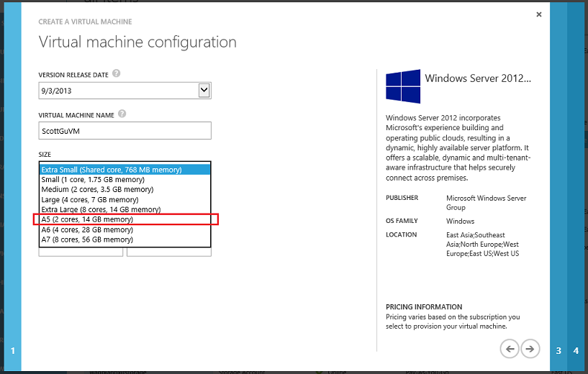Screen dimensions: 588x374
Task: Click the Windows logo image
Action: tap(403, 86)
